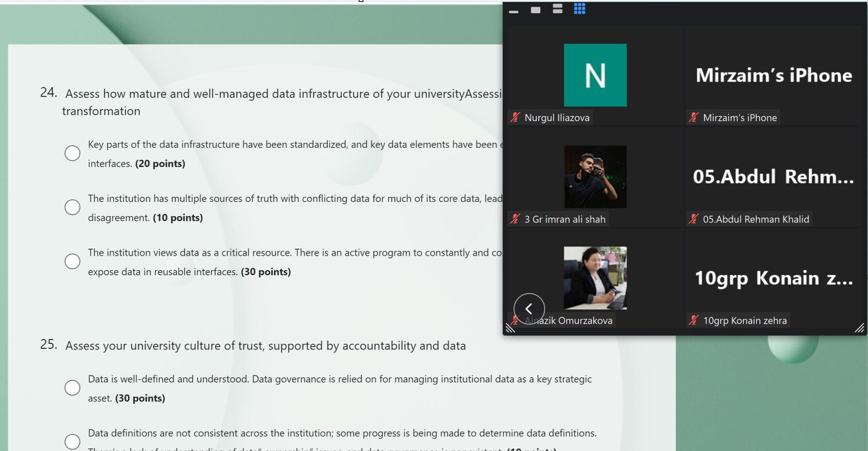Click the word "transformation" under question 24

tap(101, 111)
